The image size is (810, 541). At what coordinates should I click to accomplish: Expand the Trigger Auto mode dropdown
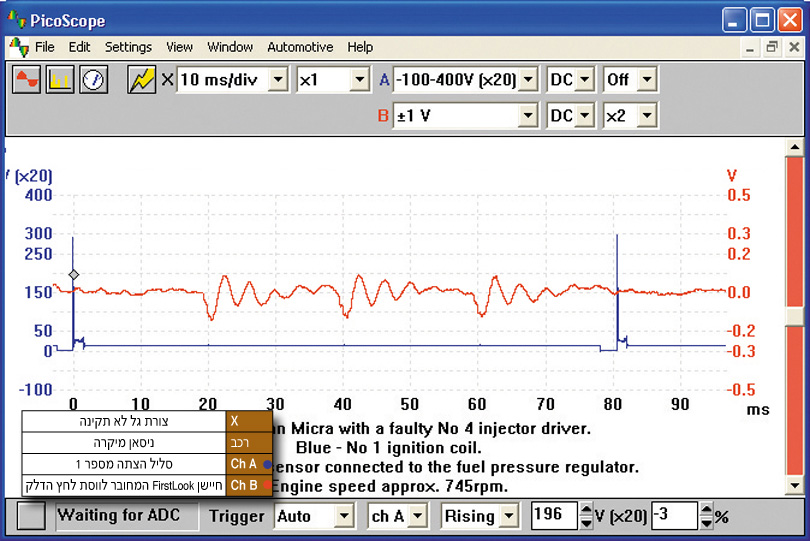[344, 516]
